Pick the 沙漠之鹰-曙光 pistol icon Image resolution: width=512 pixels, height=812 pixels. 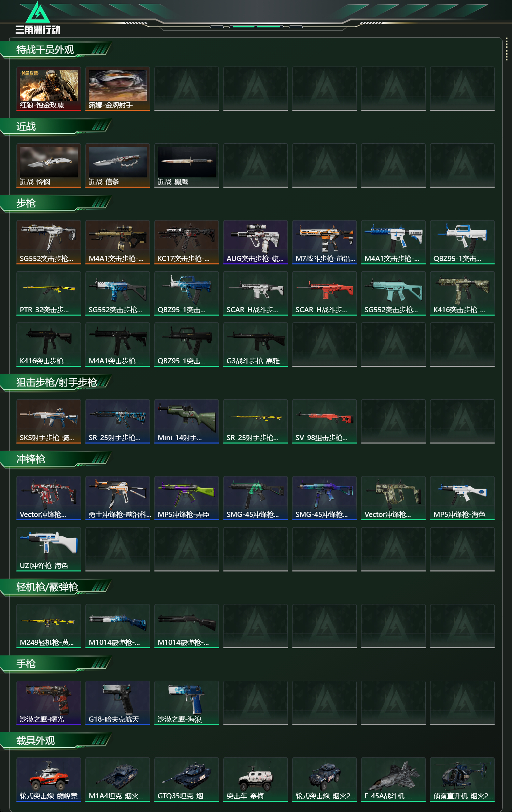coord(49,703)
